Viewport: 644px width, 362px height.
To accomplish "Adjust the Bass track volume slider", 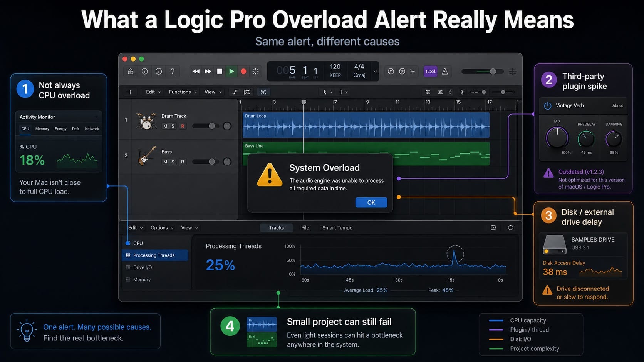I will pos(206,162).
